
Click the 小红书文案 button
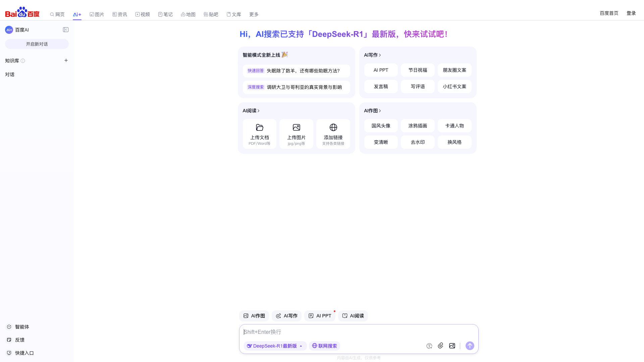(454, 86)
